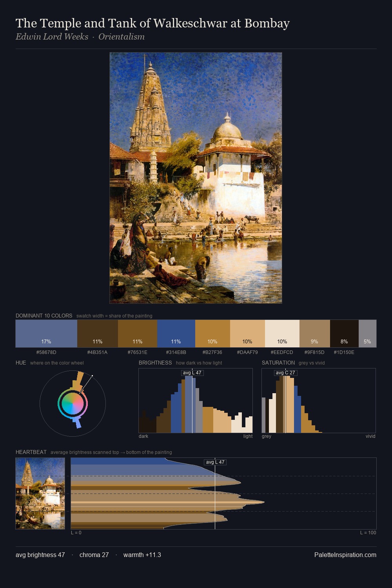392x588 pixels.
Task: Click the 'light' axis label
Action: (x=248, y=436)
